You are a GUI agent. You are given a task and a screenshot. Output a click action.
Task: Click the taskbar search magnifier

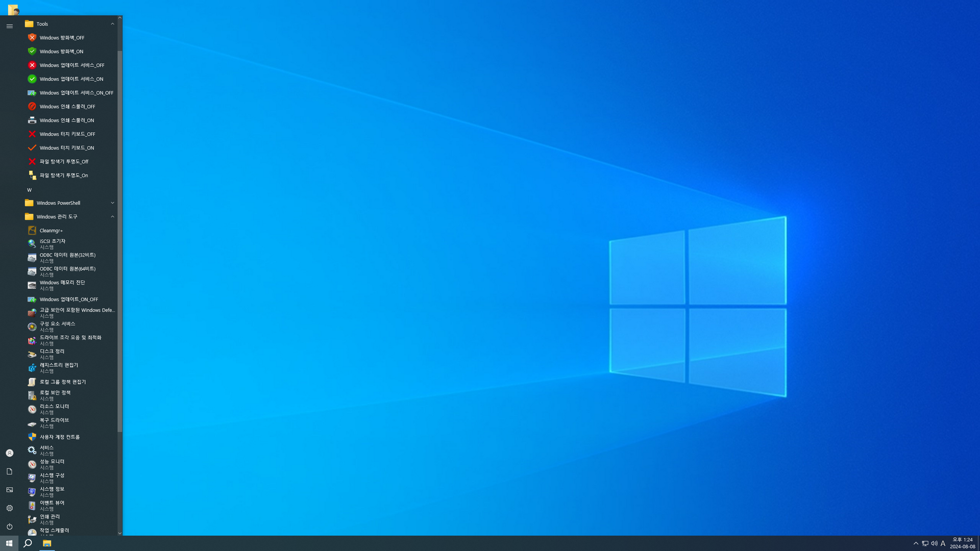(28, 543)
